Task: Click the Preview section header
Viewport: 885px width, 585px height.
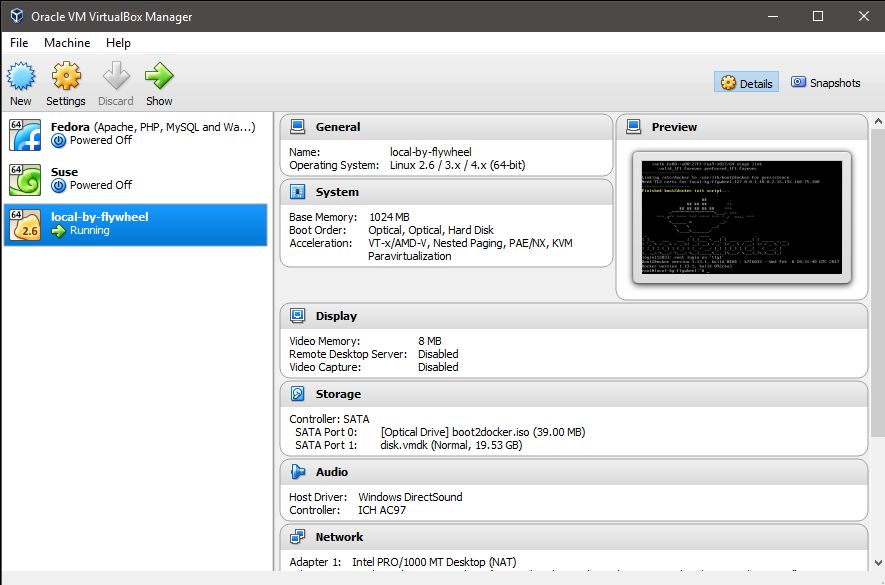Action: 742,127
